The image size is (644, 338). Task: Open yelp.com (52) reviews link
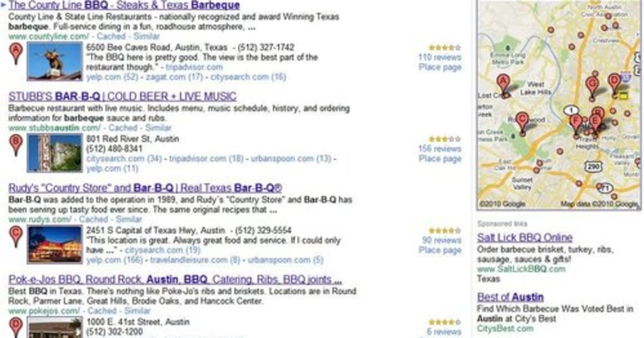click(112, 77)
